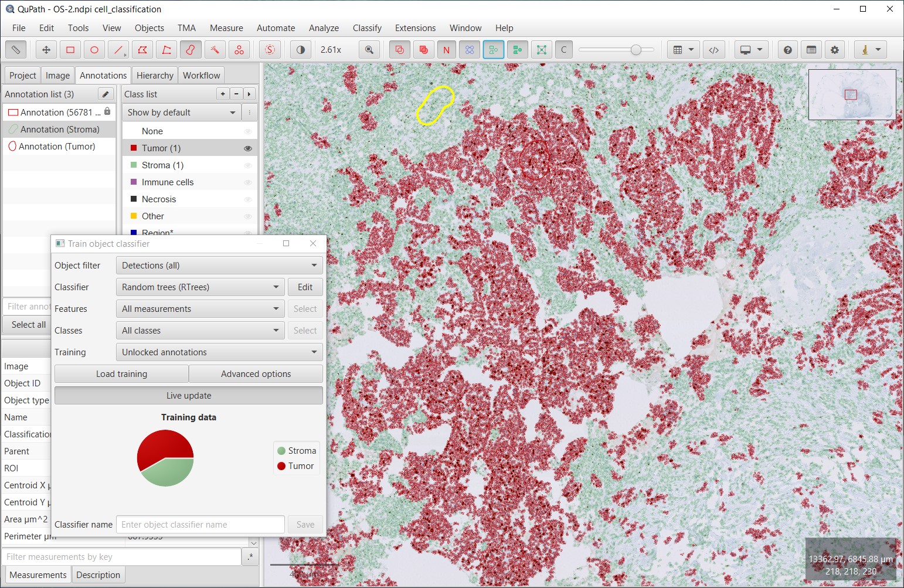Click the slide overview thumbnail
This screenshot has width=904, height=588.
pyautogui.click(x=852, y=94)
